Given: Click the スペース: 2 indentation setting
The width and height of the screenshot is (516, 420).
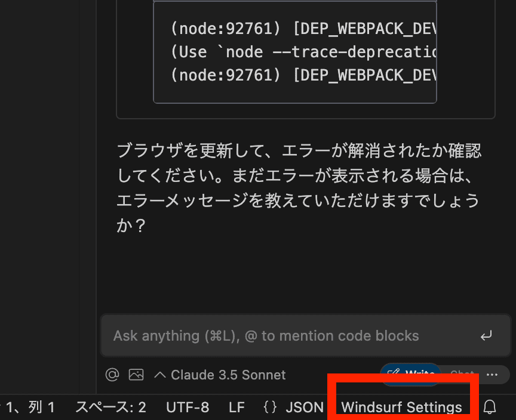Looking at the screenshot, I should [x=110, y=407].
